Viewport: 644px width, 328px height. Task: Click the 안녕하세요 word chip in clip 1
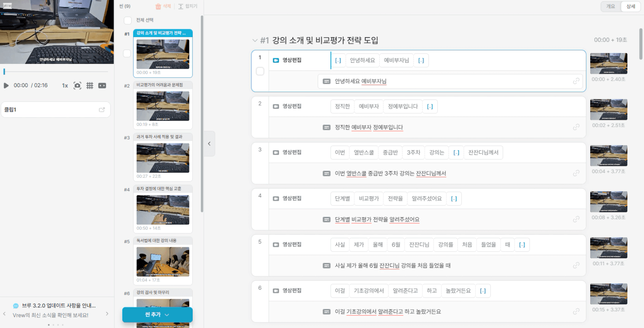pyautogui.click(x=362, y=60)
